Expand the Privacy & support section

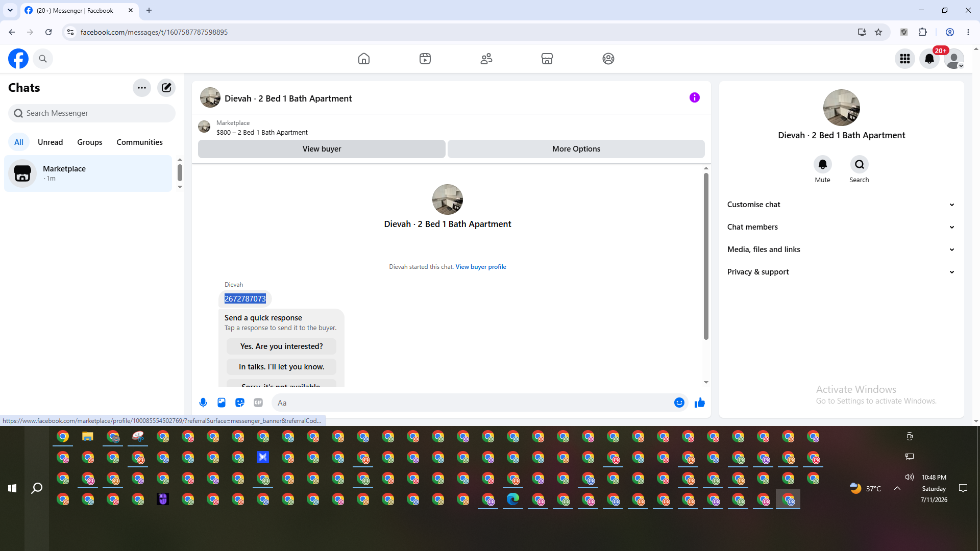(841, 272)
